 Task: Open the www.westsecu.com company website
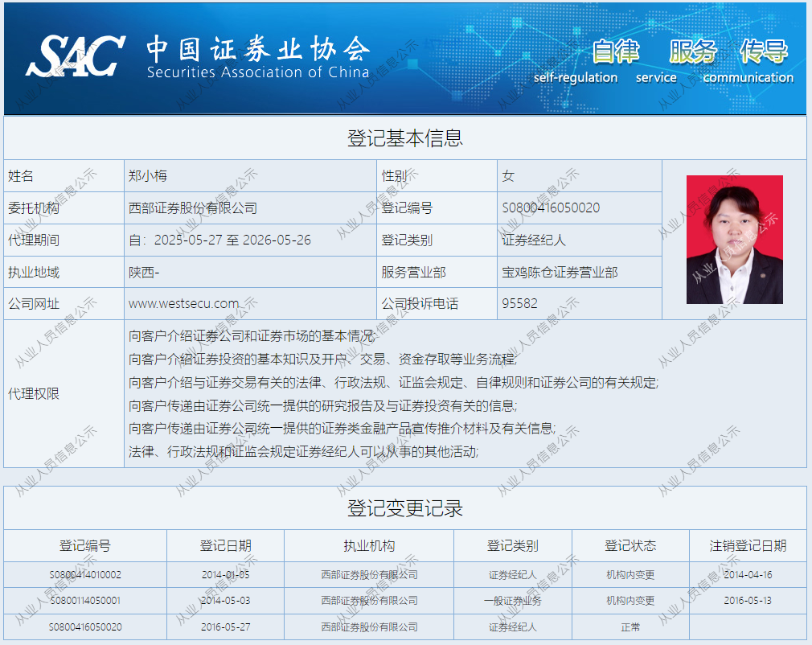[x=183, y=304]
